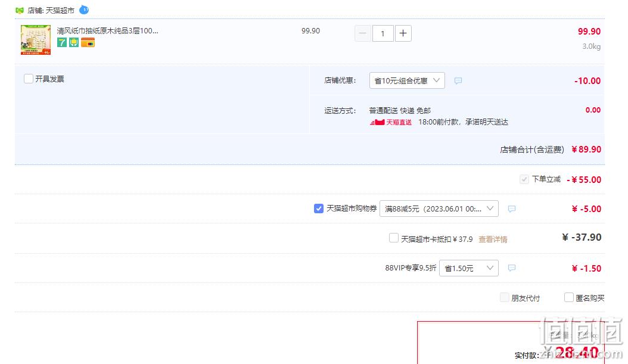Click the 88VIP专享9.5折 label
This screenshot has height=364, width=628.
coord(411,268)
